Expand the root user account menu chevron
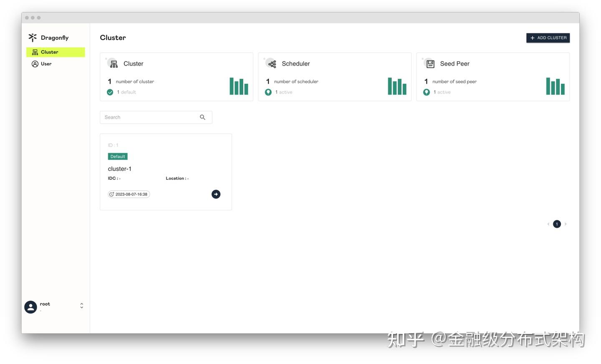 tap(82, 306)
